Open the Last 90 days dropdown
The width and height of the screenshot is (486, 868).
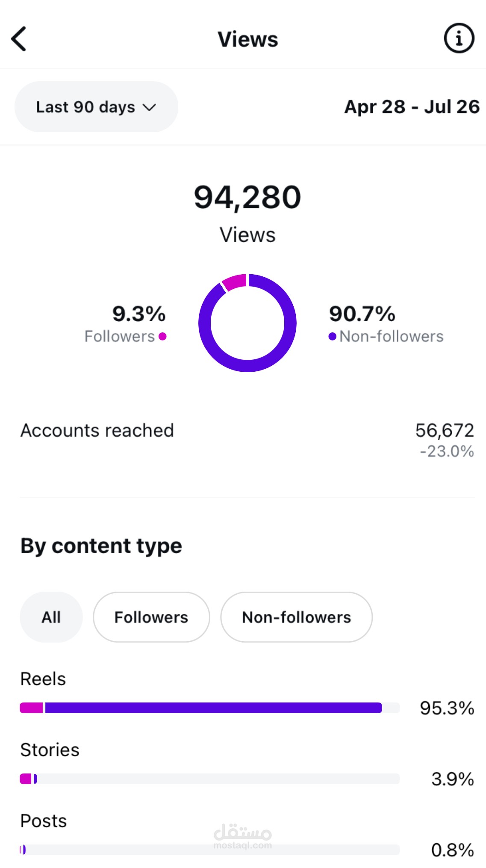point(96,107)
